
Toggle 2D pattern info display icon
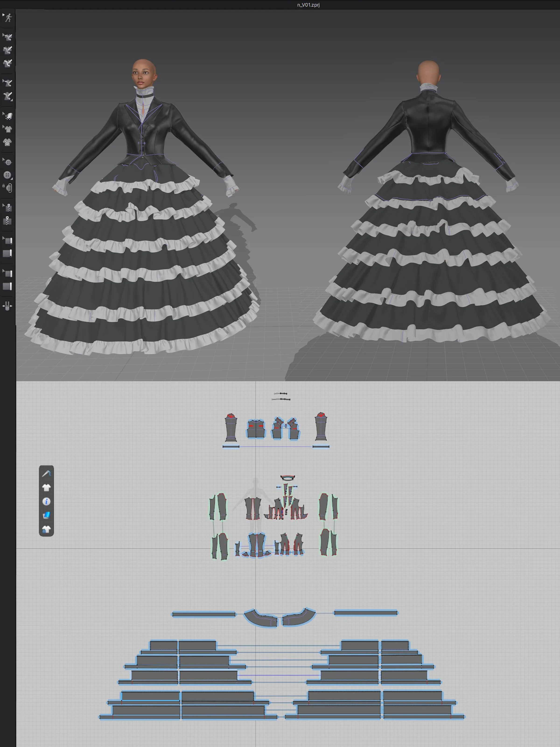pyautogui.click(x=46, y=501)
